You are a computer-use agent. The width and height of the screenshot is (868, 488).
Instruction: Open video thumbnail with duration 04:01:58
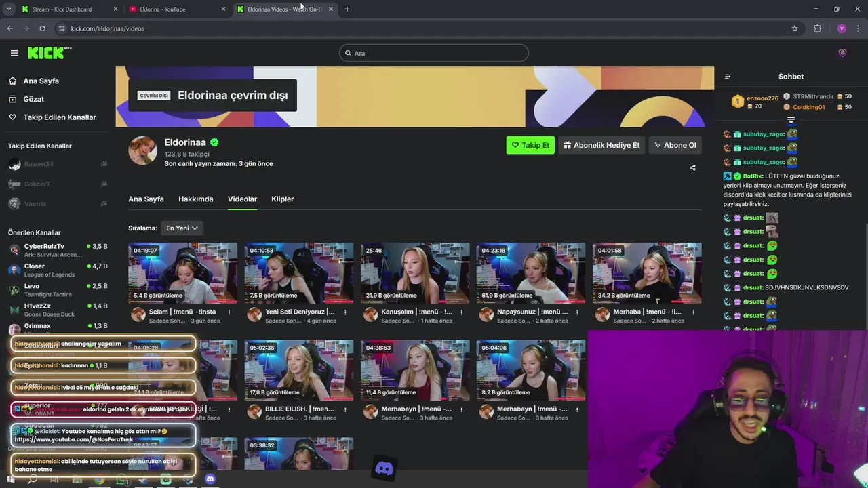647,273
